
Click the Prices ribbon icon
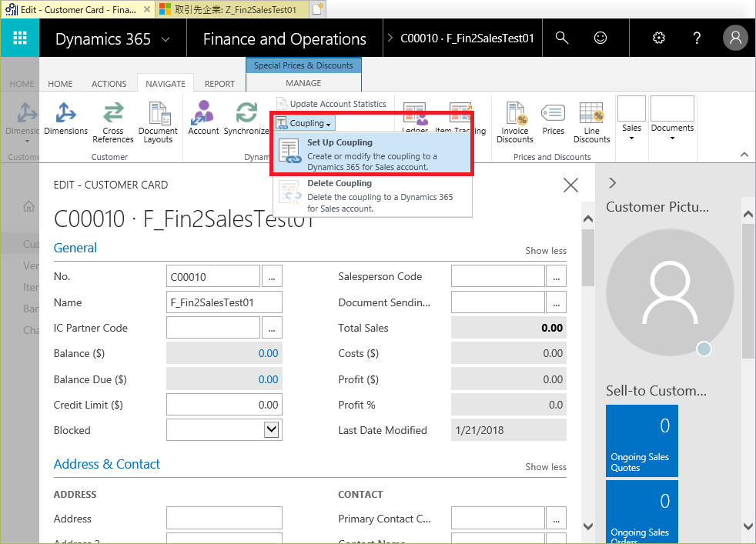pos(553,118)
